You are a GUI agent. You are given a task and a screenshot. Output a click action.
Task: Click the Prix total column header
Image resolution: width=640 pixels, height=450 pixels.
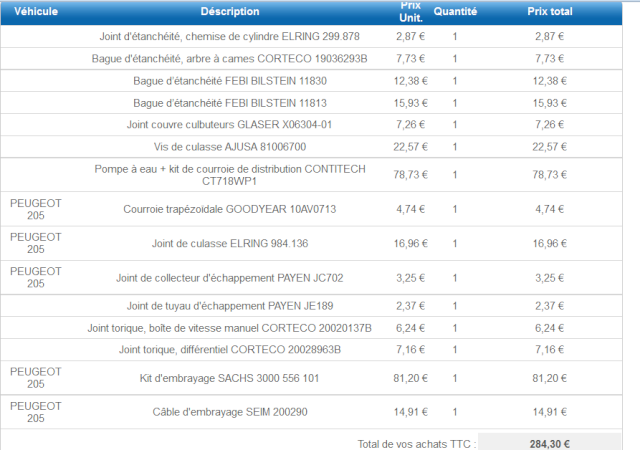[550, 11]
